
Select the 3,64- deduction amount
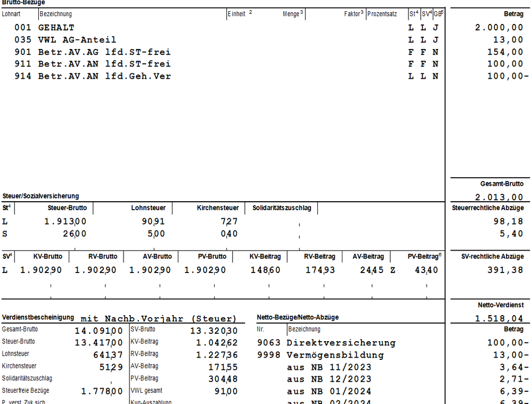coord(514,367)
